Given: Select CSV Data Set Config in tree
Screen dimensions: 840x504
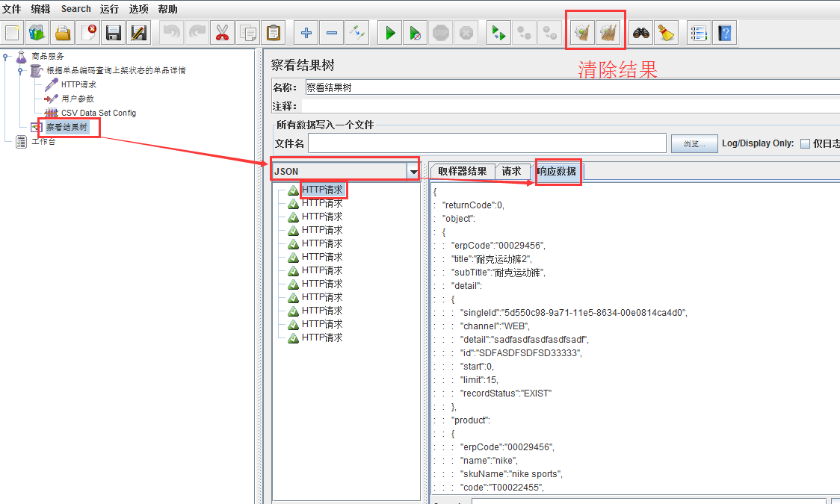Looking at the screenshot, I should [x=98, y=113].
